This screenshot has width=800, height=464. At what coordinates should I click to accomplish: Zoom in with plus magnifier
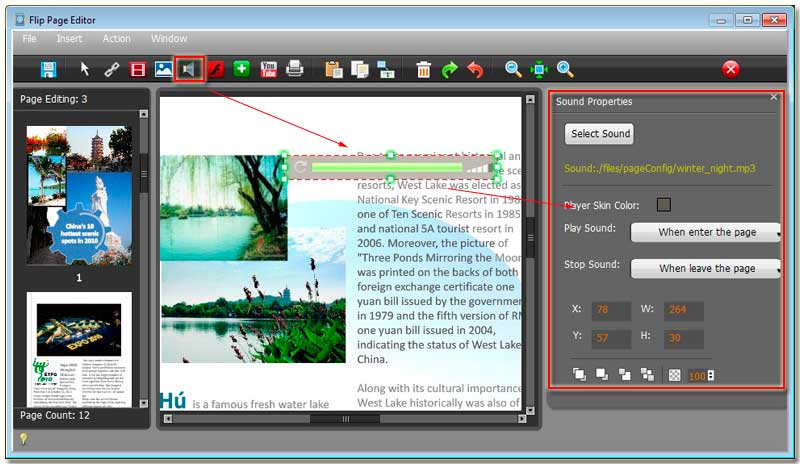pos(565,69)
